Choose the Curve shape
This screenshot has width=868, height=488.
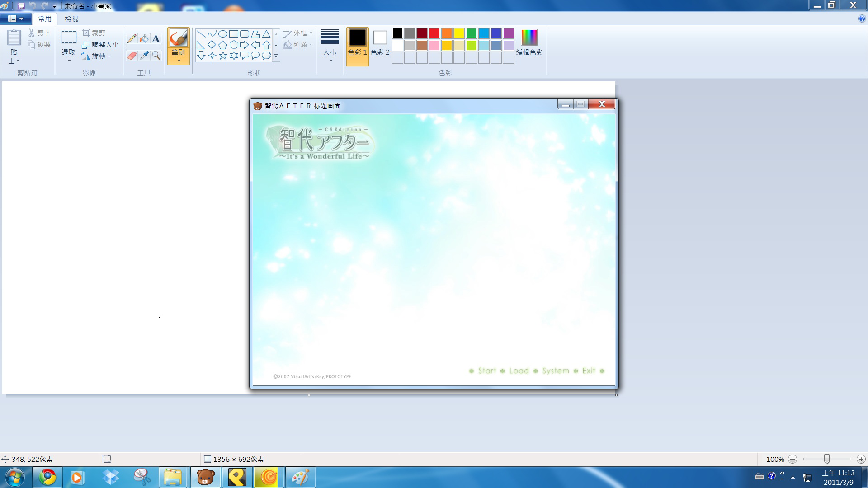[x=212, y=34]
